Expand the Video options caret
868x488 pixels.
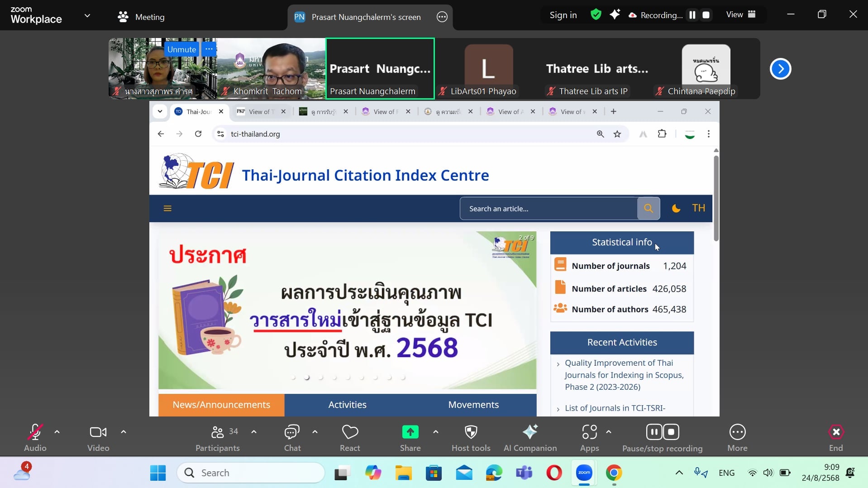(124, 432)
